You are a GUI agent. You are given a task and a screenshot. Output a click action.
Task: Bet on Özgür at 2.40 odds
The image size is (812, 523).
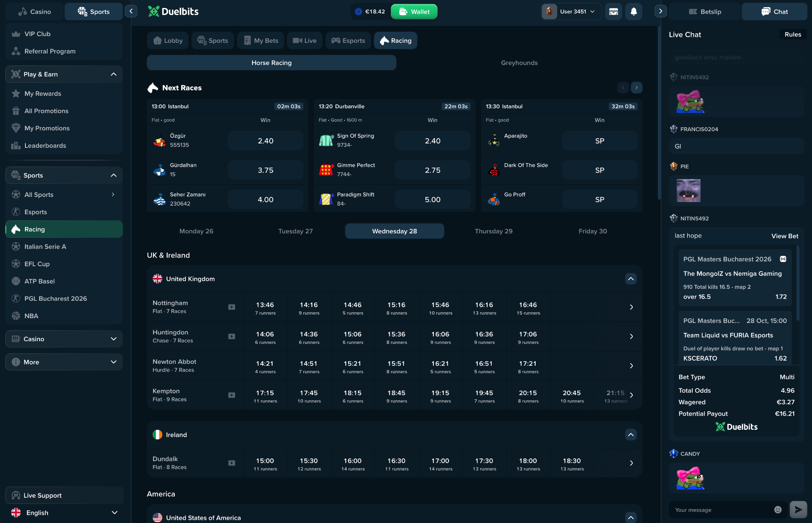(265, 141)
